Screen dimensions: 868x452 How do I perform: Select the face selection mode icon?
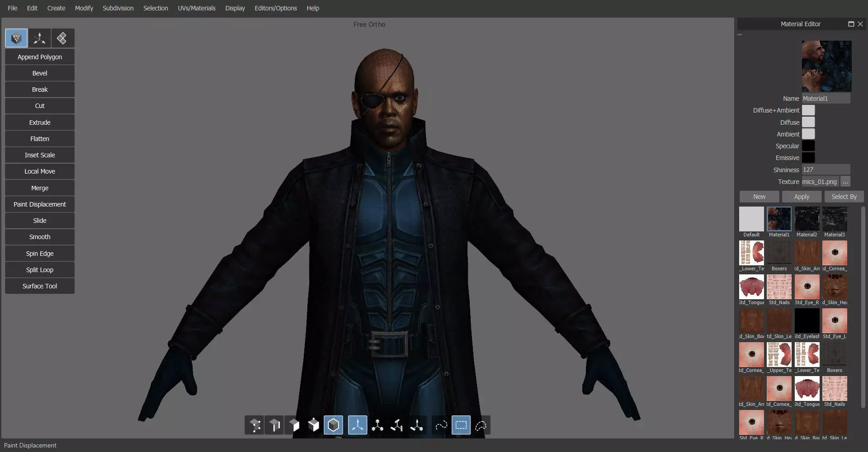tap(294, 425)
